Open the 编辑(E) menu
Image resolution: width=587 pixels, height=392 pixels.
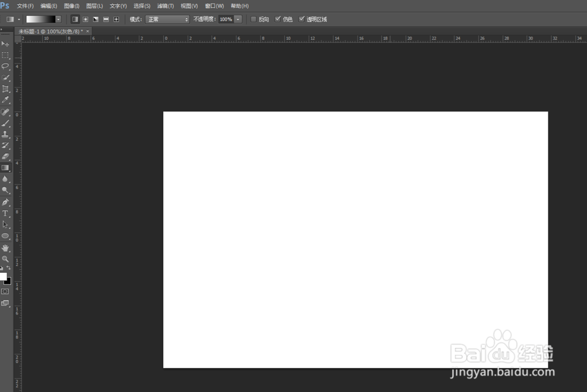[49, 6]
